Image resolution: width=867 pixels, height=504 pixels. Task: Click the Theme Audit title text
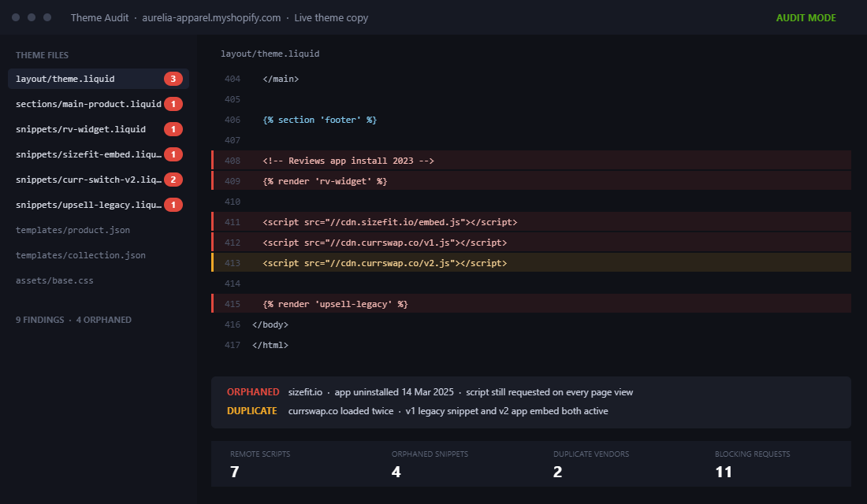coord(99,17)
